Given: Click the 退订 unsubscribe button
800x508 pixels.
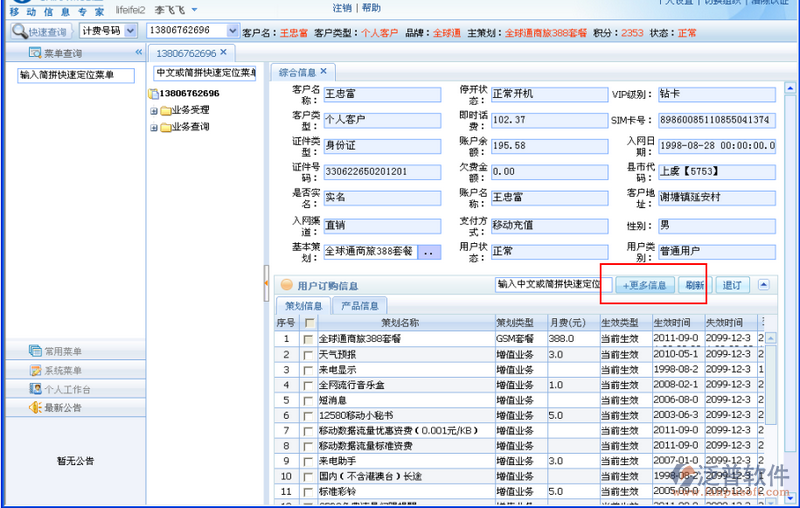Looking at the screenshot, I should pyautogui.click(x=732, y=285).
